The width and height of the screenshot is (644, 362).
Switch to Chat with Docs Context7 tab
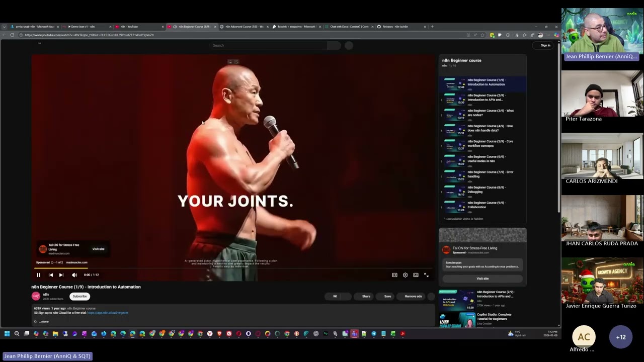tap(348, 27)
